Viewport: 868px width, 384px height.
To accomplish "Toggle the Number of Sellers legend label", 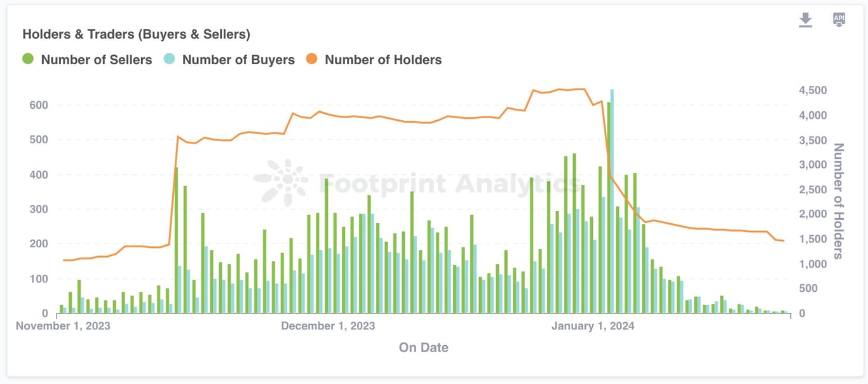I will coord(97,60).
